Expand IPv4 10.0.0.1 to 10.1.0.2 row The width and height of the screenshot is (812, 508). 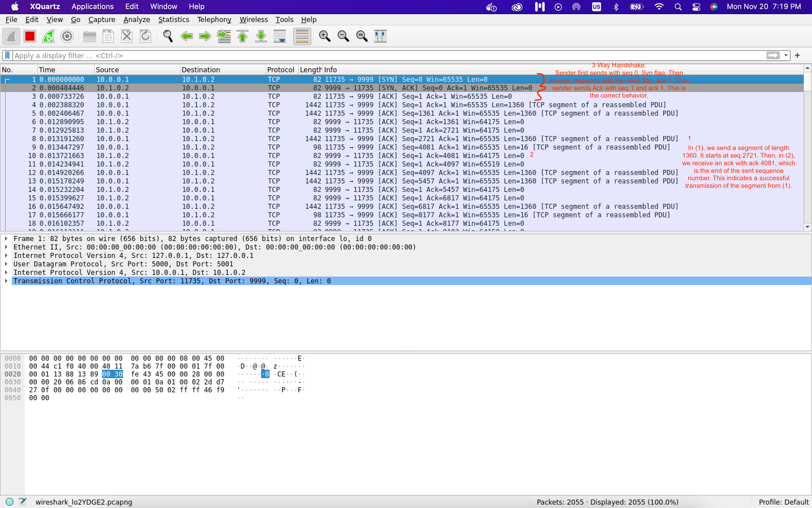pos(6,272)
